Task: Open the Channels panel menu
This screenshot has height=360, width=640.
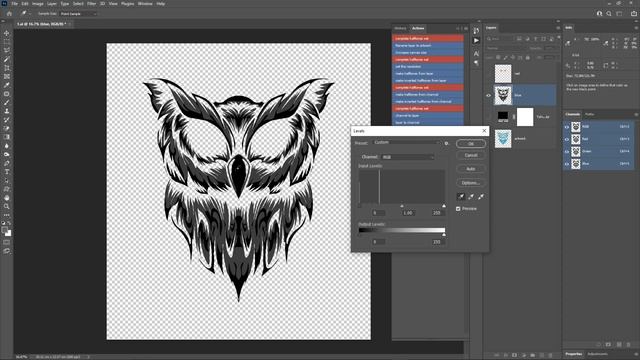Action: (636, 114)
